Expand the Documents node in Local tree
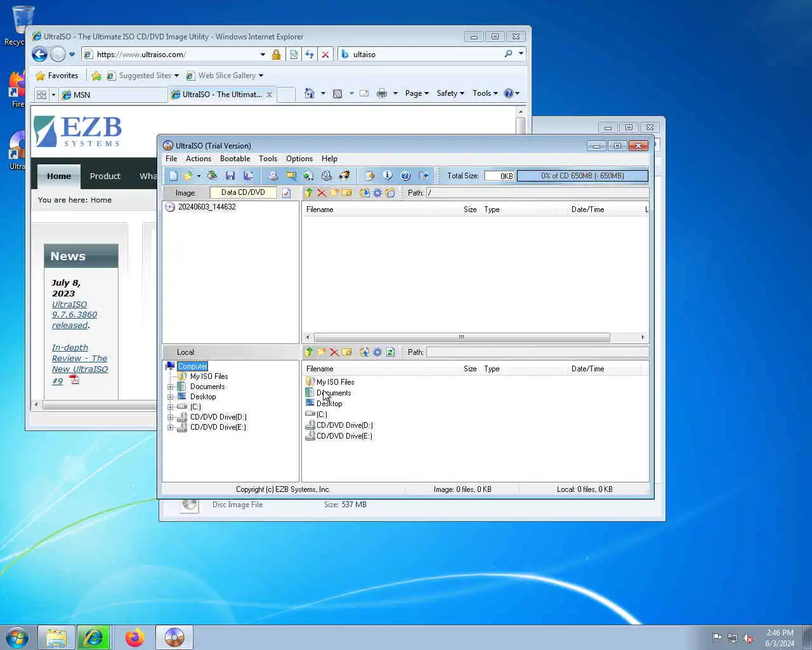 click(170, 387)
